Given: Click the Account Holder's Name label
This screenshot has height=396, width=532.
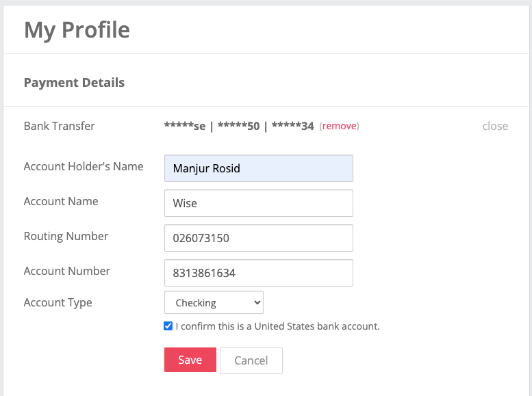Looking at the screenshot, I should pos(84,166).
